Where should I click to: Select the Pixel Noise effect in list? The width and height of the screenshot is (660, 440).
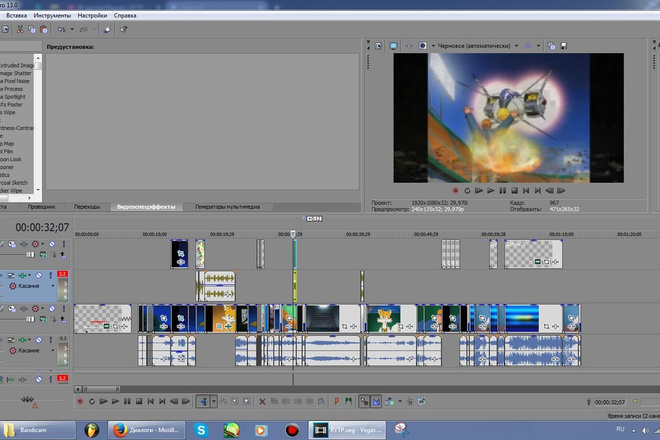[16, 81]
